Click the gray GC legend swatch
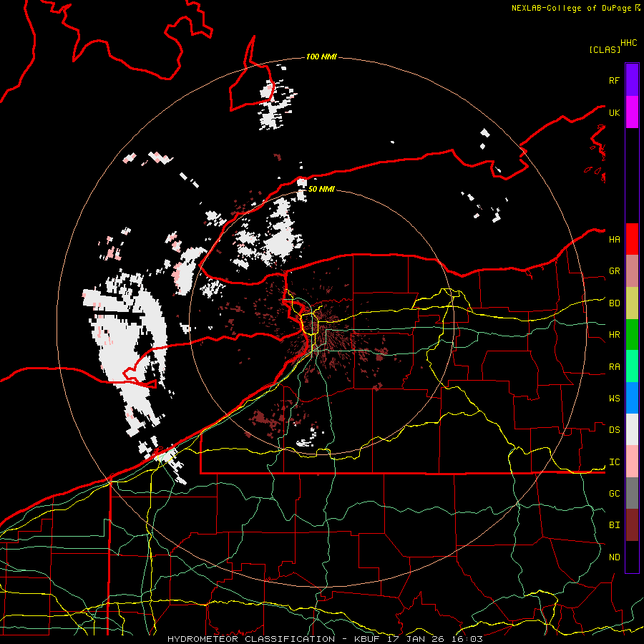 pyautogui.click(x=632, y=493)
